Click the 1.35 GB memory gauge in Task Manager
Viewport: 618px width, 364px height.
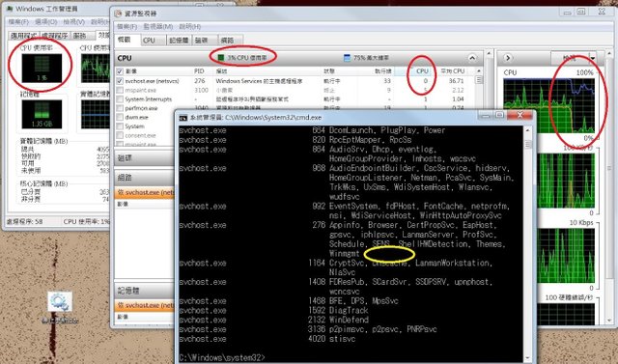[x=42, y=114]
